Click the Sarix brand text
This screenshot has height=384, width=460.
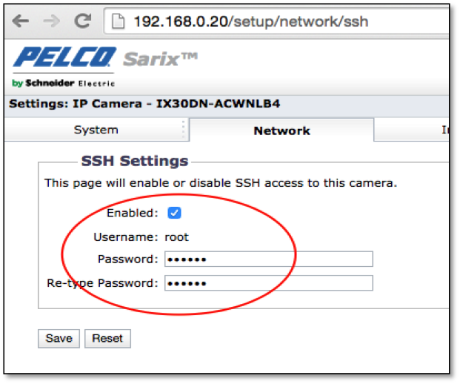pos(160,59)
